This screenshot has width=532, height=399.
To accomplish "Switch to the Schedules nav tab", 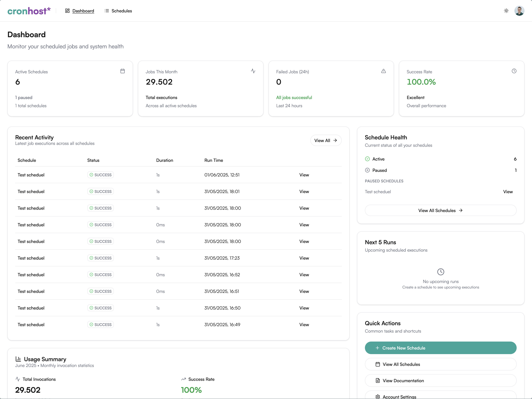I will tap(118, 11).
